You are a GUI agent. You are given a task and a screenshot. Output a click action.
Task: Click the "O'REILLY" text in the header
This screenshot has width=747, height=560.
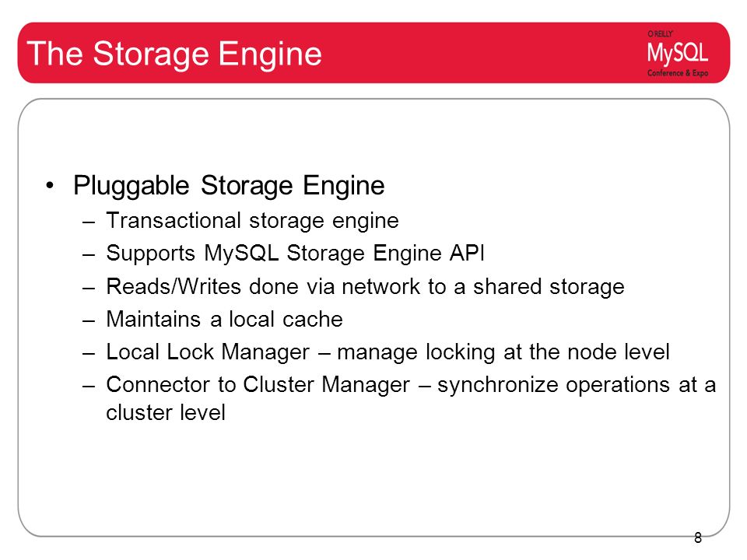coord(660,33)
